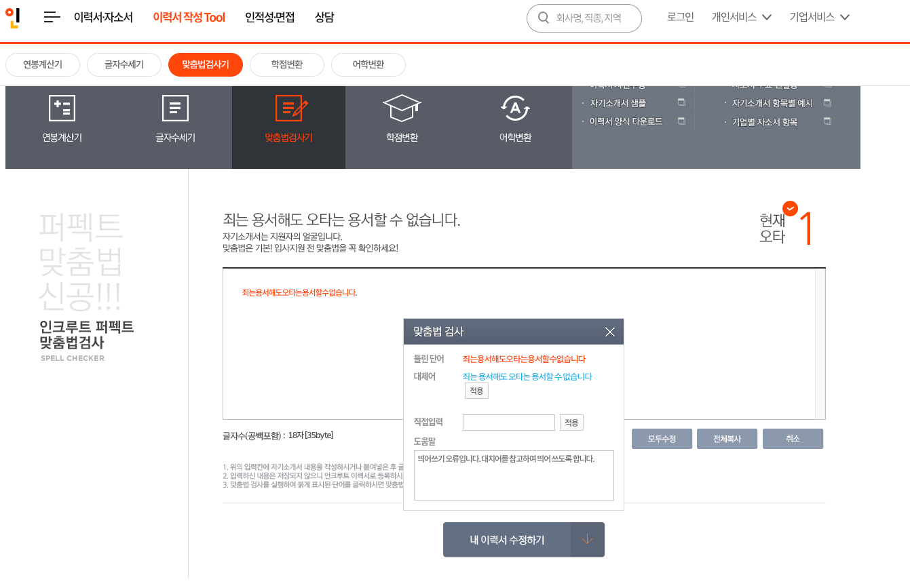Image resolution: width=910 pixels, height=588 pixels.
Task: Select the 이력서 작성 Tool menu
Action: [189, 18]
